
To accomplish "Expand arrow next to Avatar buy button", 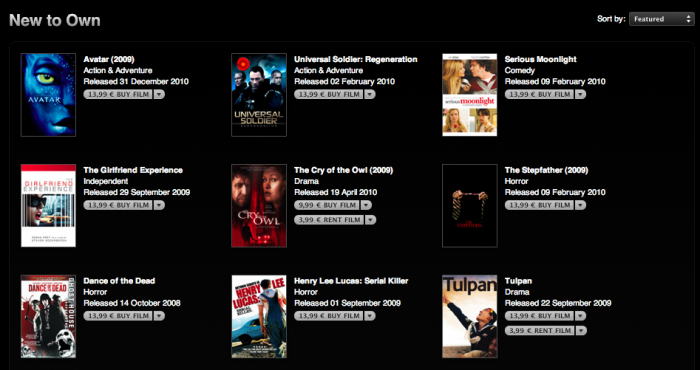I will coord(159,95).
